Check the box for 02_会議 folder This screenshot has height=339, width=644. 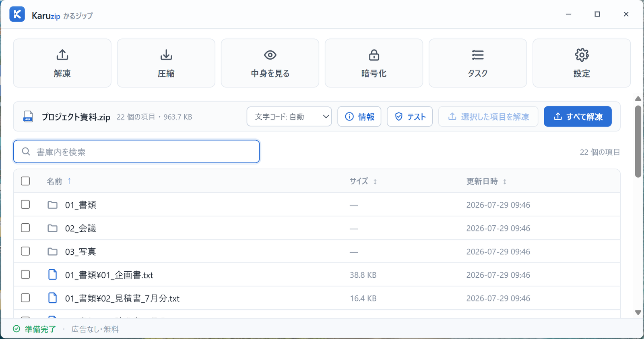[25, 228]
